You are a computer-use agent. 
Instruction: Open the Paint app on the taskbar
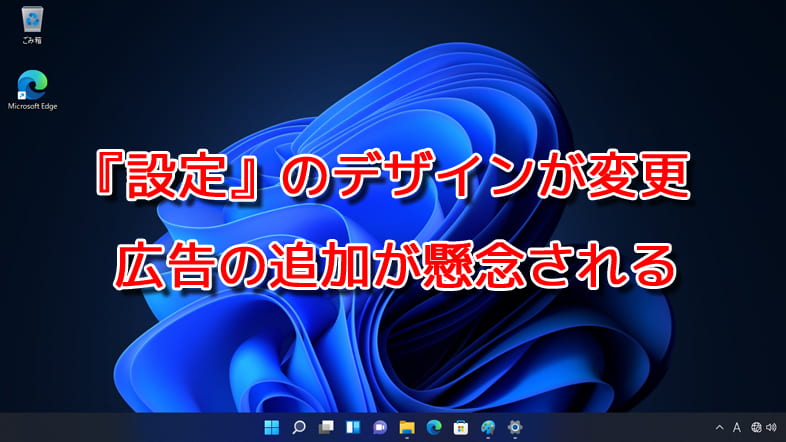coord(488,427)
